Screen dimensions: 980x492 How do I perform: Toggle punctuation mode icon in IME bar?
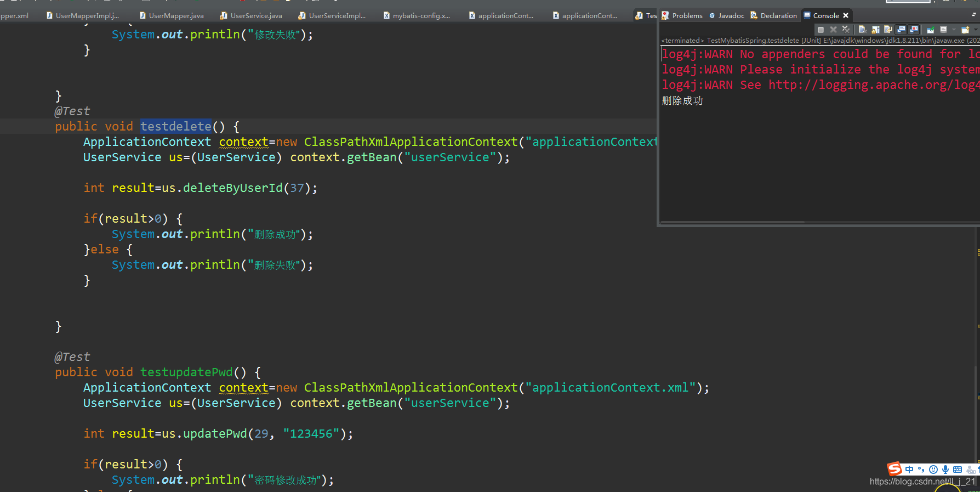pyautogui.click(x=921, y=470)
